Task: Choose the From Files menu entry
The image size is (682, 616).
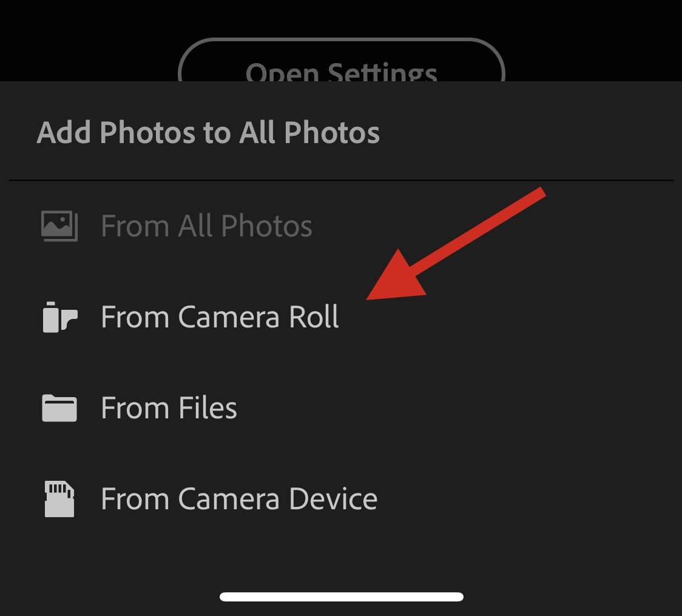Action: point(169,408)
